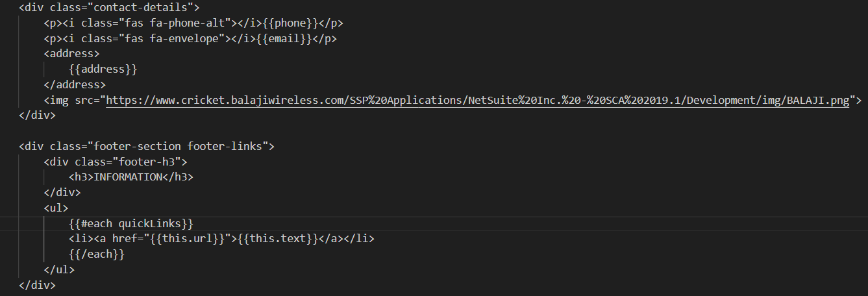Place cursor on {{#each quickLinks}} line
Viewport: 868px width, 296px height.
pyautogui.click(x=130, y=223)
